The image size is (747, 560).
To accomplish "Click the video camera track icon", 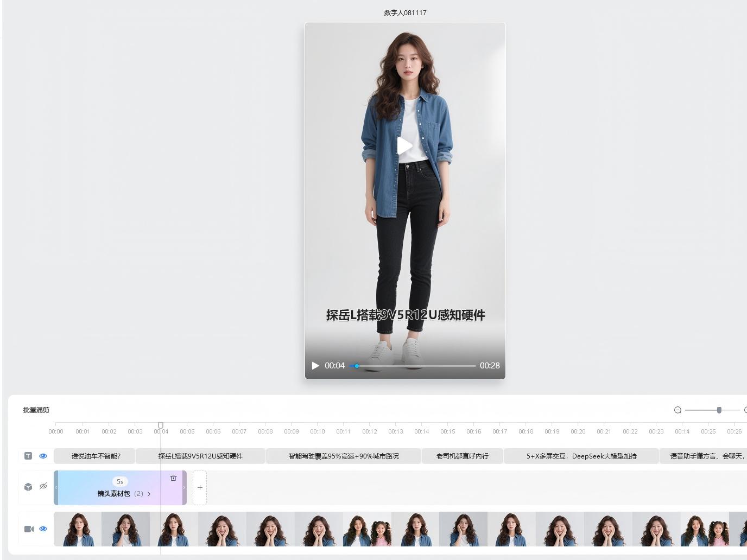I will coord(29,529).
